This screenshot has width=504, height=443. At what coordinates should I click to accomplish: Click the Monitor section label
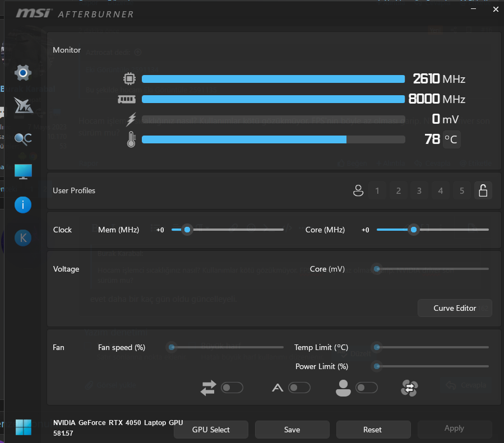tap(67, 50)
